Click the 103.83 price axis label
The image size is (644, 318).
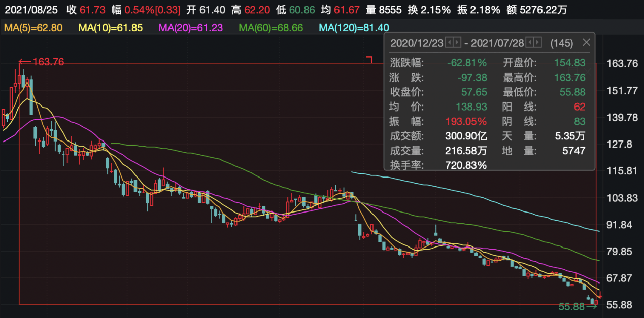[622, 198]
